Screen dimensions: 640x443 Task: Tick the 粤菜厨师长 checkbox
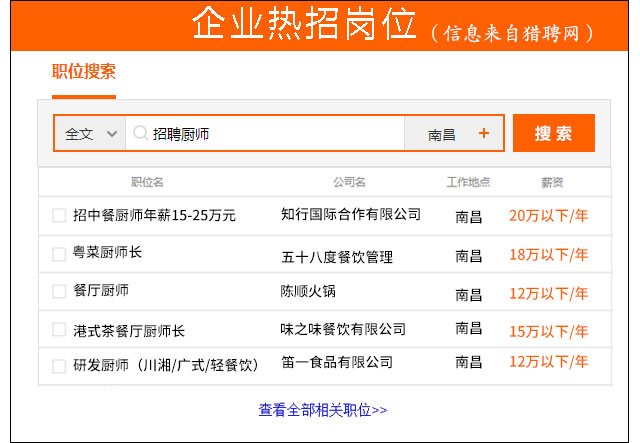pyautogui.click(x=59, y=254)
